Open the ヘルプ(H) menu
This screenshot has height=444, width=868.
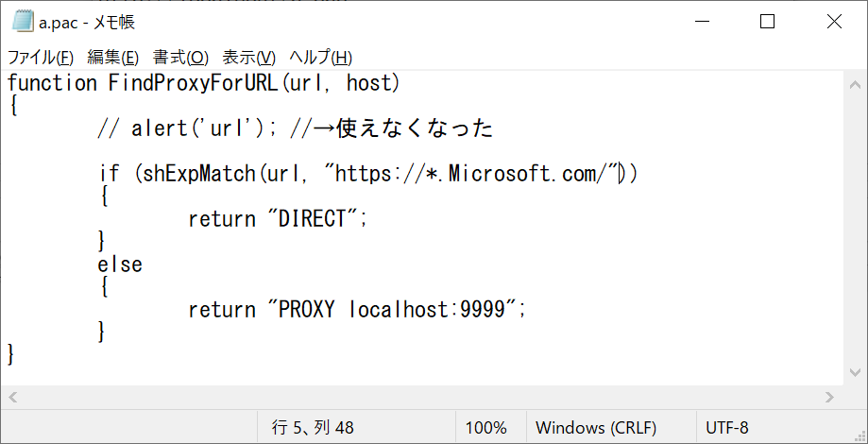[320, 57]
